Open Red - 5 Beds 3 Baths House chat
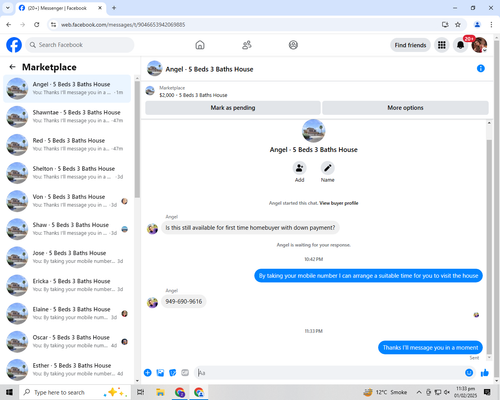The height and width of the screenshot is (400, 500). (67, 145)
